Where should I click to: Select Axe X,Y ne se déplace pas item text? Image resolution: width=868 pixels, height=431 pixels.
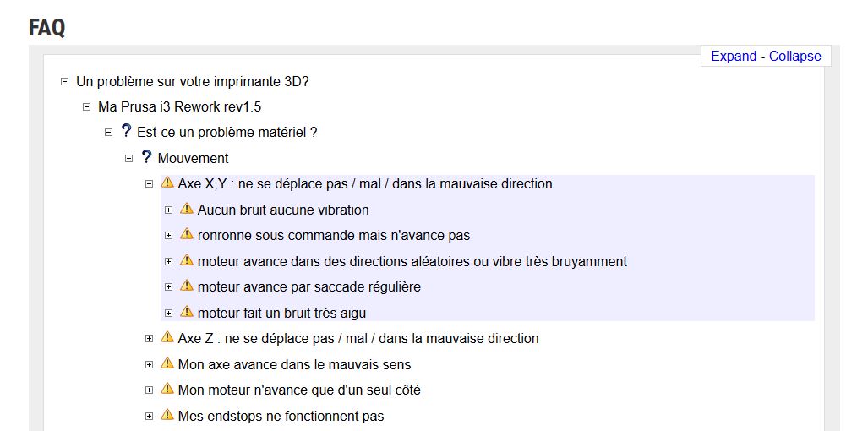tap(365, 183)
